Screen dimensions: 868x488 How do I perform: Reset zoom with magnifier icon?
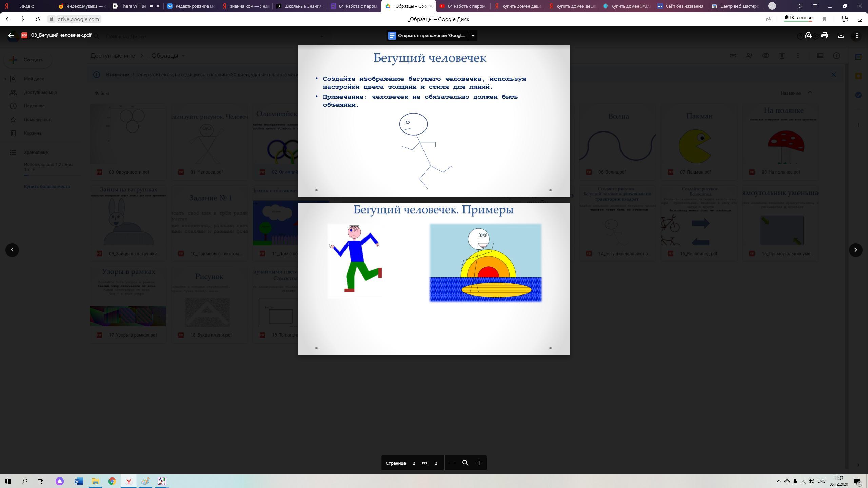pyautogui.click(x=465, y=463)
